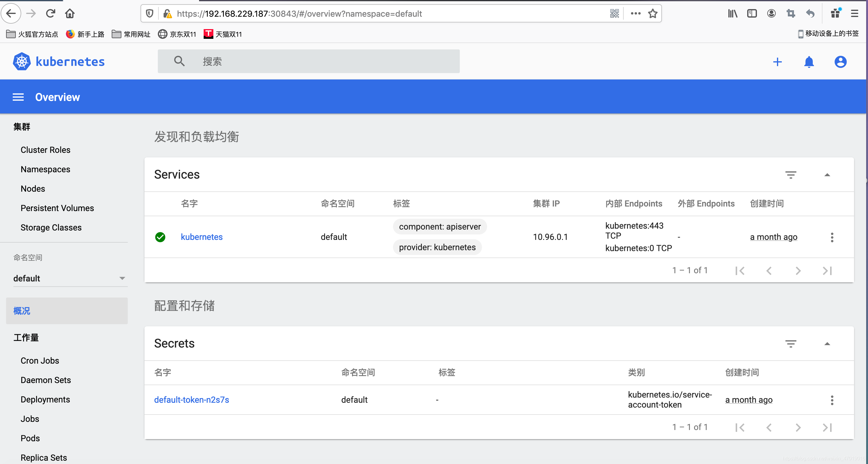The width and height of the screenshot is (868, 464).
Task: Open Daemon Sets in sidebar
Action: [46, 381]
